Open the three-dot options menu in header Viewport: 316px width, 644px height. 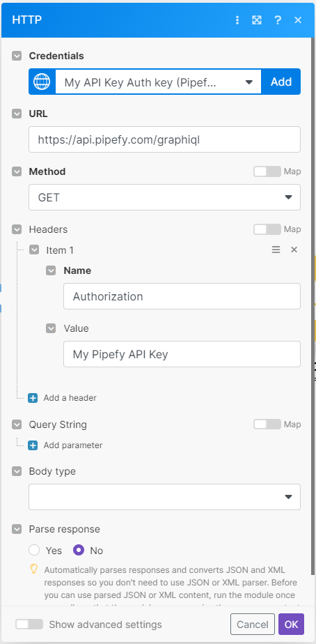pyautogui.click(x=237, y=20)
